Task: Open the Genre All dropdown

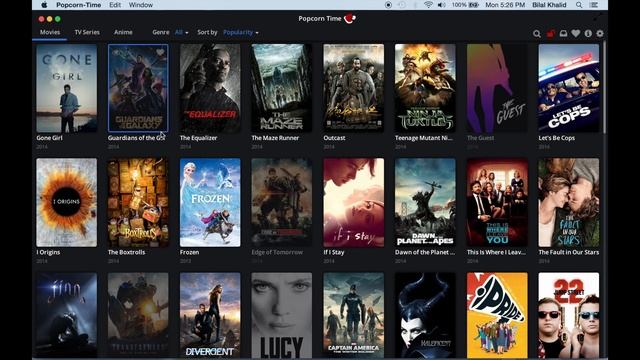Action: click(181, 32)
